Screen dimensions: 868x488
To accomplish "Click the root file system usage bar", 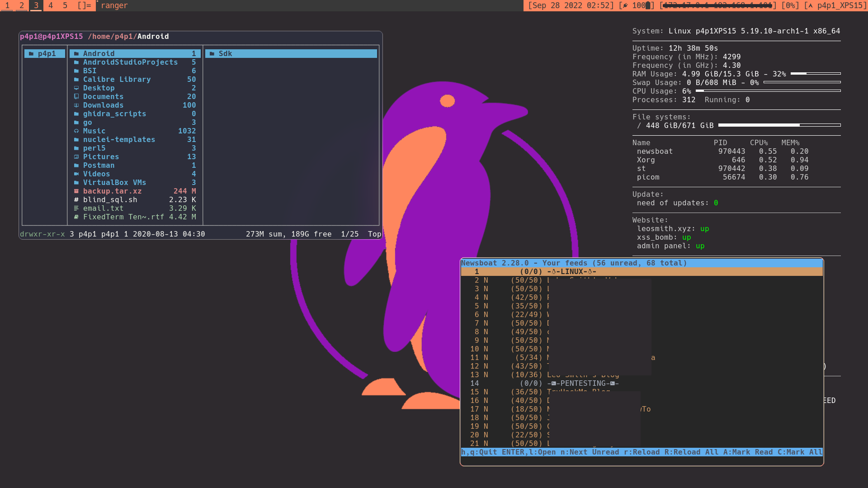I will pyautogui.click(x=779, y=125).
